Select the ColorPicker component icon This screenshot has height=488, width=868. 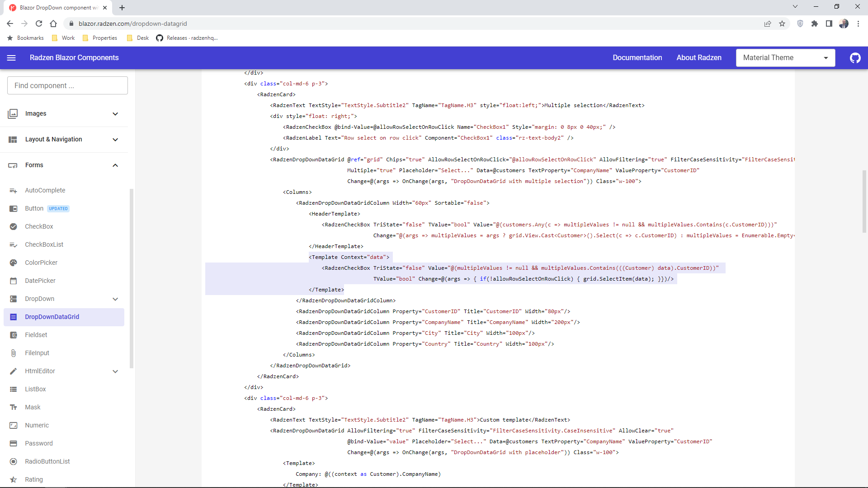tap(14, 263)
